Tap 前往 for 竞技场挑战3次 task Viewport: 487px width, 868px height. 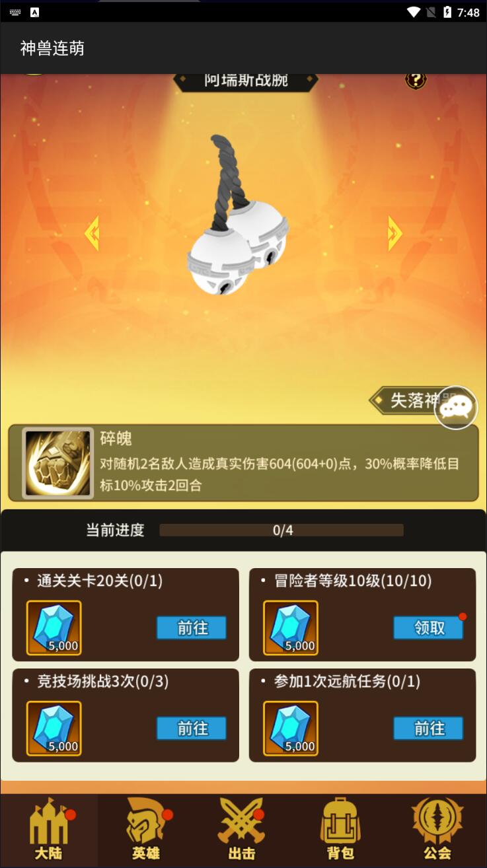tap(192, 729)
